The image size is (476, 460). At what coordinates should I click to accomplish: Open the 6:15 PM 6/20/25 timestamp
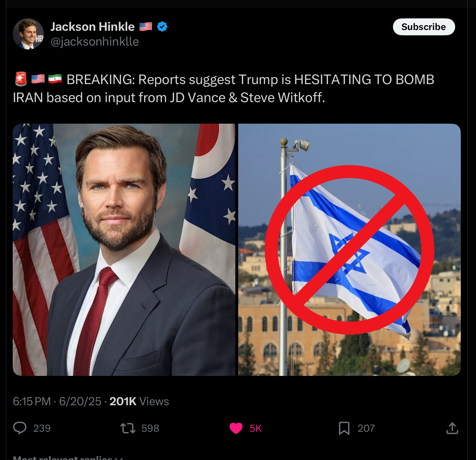(57, 401)
